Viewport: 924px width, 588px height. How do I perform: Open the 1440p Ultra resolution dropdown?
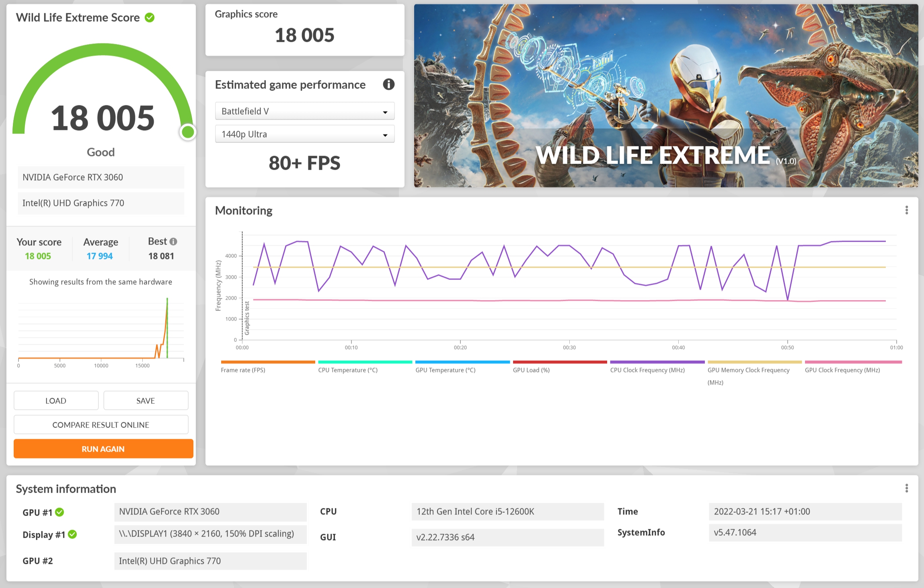305,134
